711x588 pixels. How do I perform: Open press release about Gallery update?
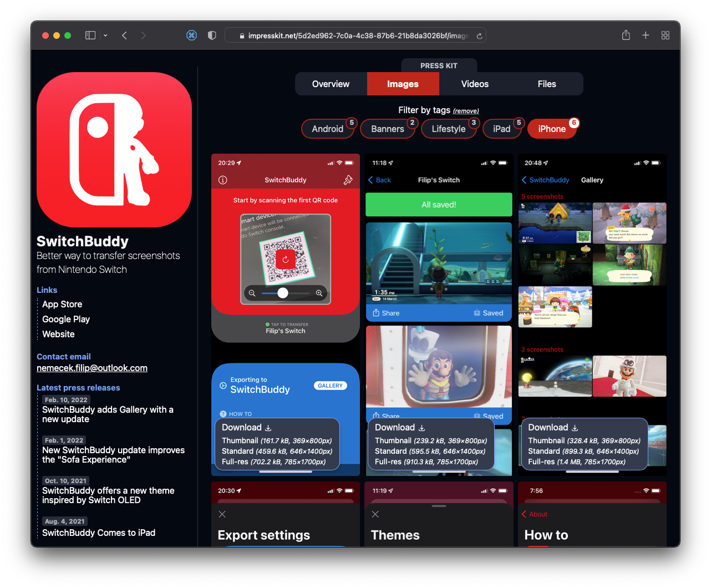[108, 414]
